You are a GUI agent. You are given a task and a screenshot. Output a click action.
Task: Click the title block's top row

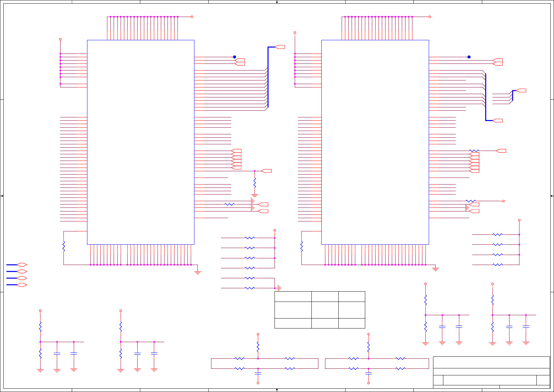492,362
